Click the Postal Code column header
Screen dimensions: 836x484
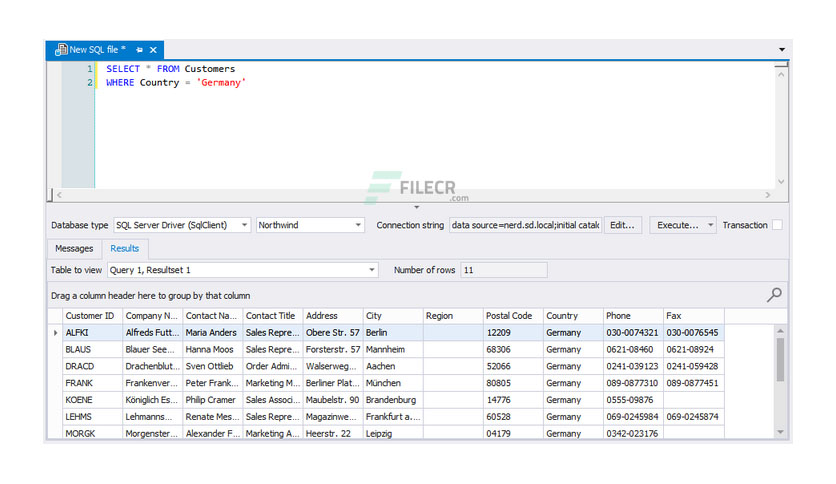[x=513, y=316]
